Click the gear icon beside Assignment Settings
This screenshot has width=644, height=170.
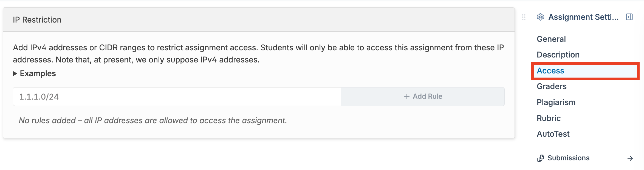(x=540, y=17)
